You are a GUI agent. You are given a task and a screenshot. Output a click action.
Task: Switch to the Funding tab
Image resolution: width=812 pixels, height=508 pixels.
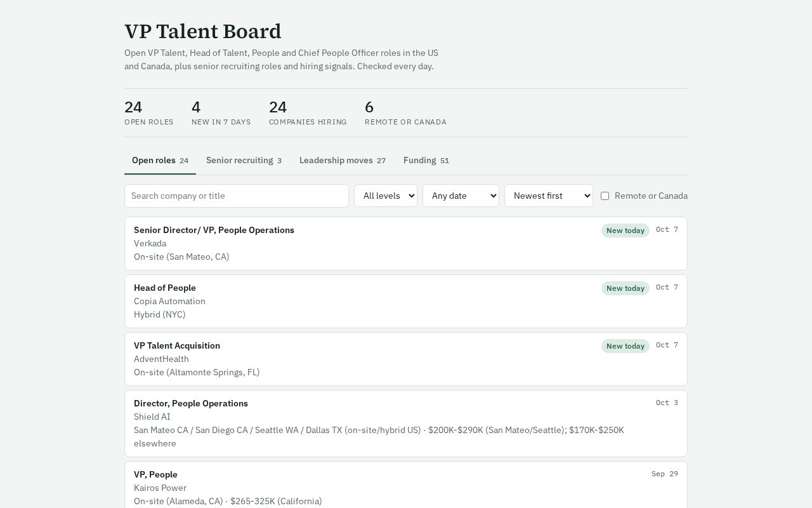[426, 160]
